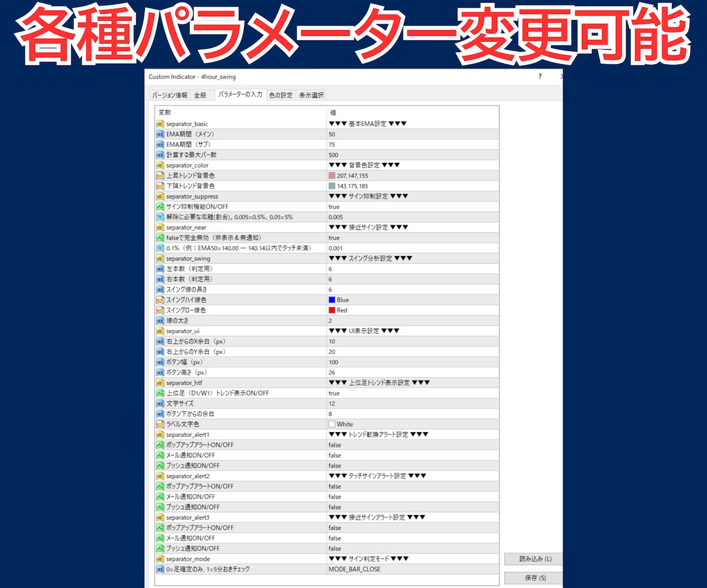Toggle true value of falseで完全無効 row

pos(413,238)
